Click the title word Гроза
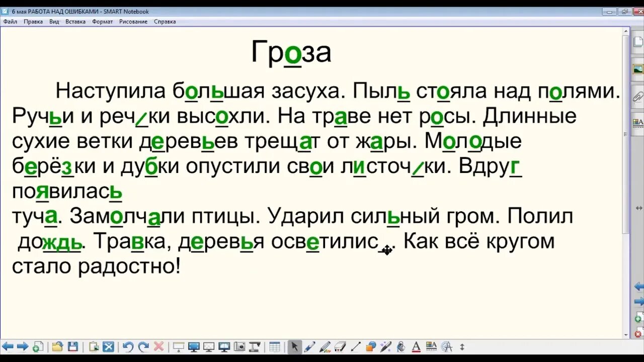This screenshot has width=644, height=362. [x=291, y=52]
